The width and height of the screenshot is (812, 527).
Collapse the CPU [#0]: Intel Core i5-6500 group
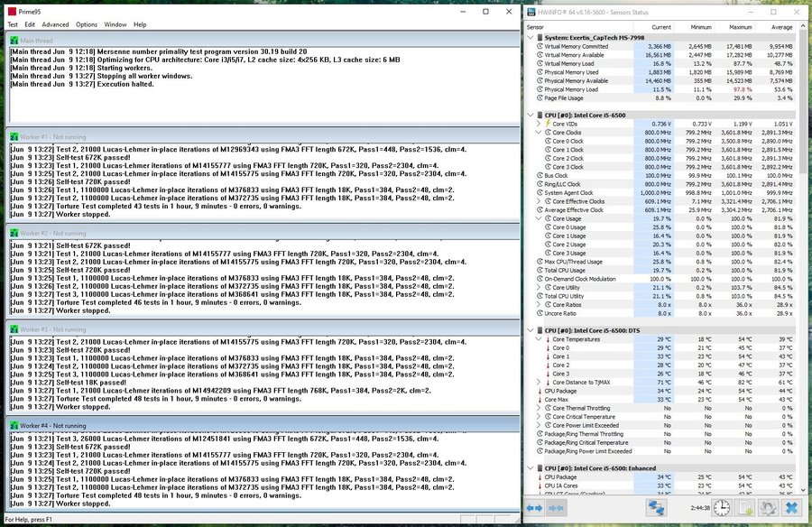(x=531, y=115)
